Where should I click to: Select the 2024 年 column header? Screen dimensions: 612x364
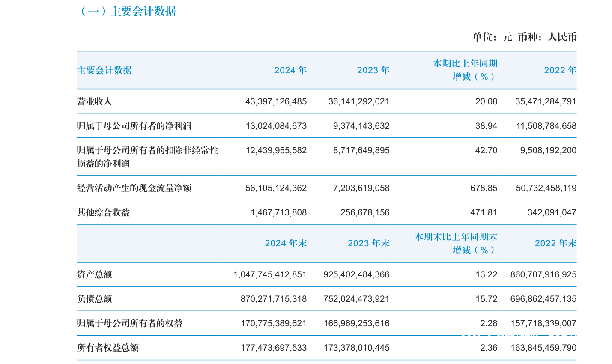coord(290,70)
